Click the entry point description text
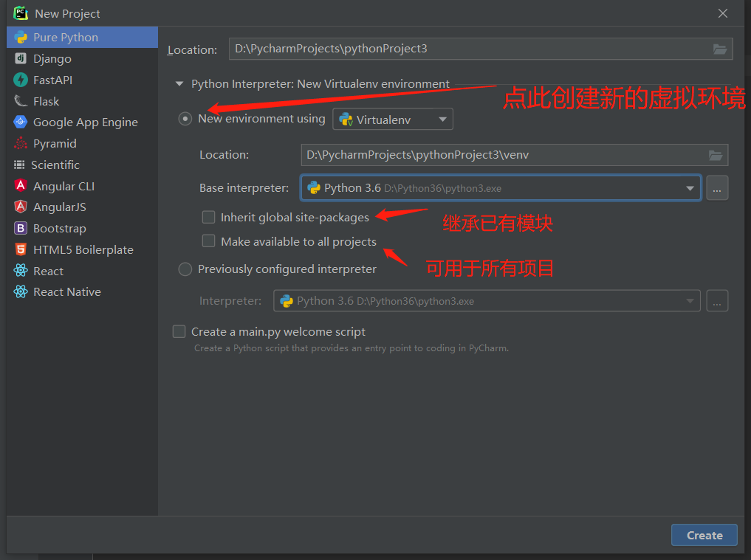Image resolution: width=751 pixels, height=560 pixels. click(351, 348)
